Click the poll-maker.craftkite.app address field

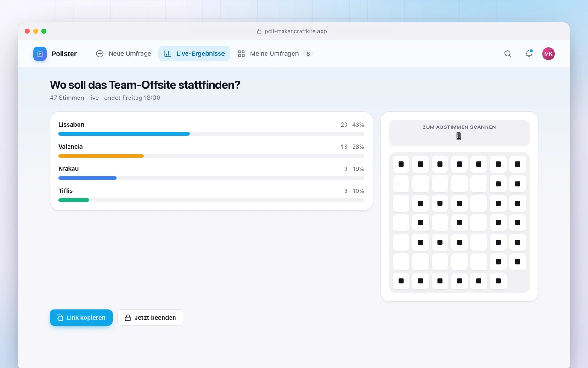(292, 31)
